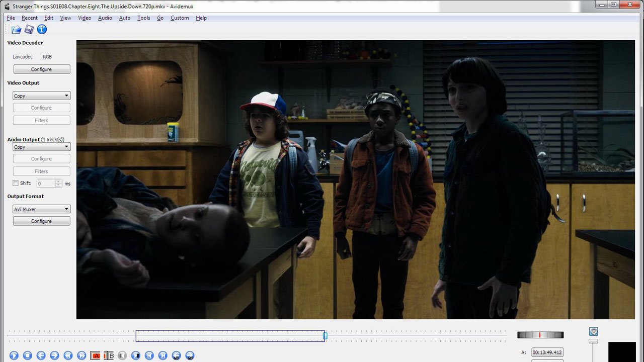Stop playback
This screenshot has width=644, height=362.
click(28, 355)
